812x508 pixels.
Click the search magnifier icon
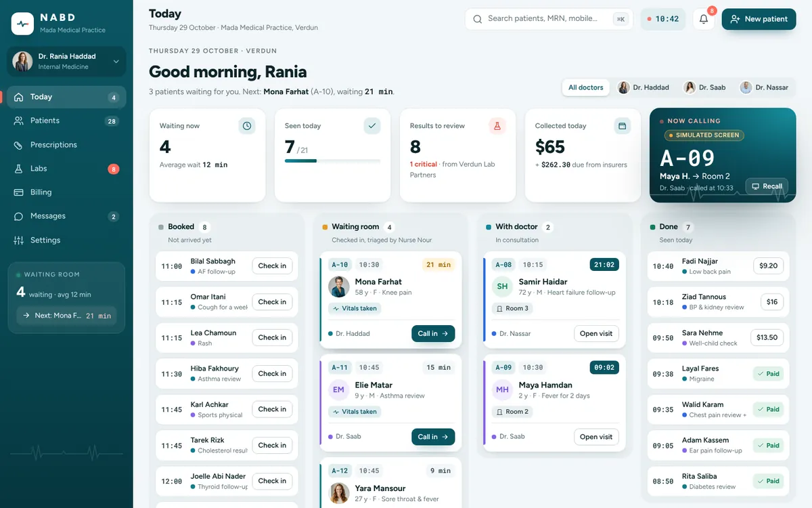click(478, 19)
